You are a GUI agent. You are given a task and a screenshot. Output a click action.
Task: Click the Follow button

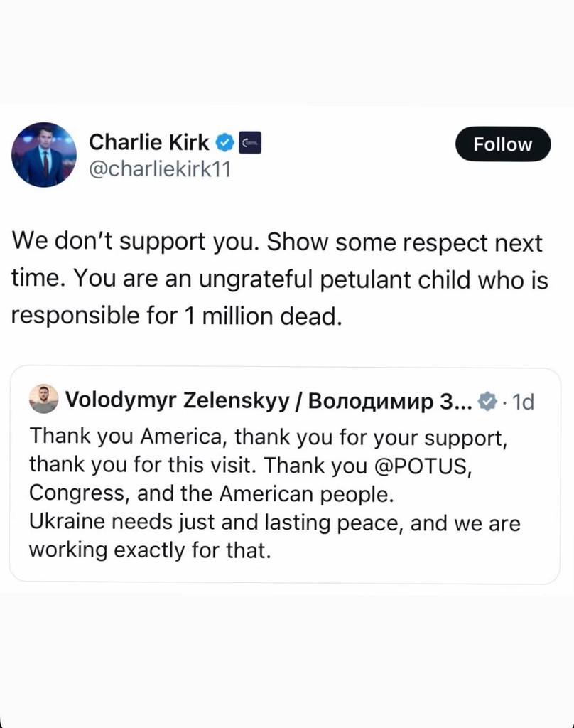click(x=502, y=144)
